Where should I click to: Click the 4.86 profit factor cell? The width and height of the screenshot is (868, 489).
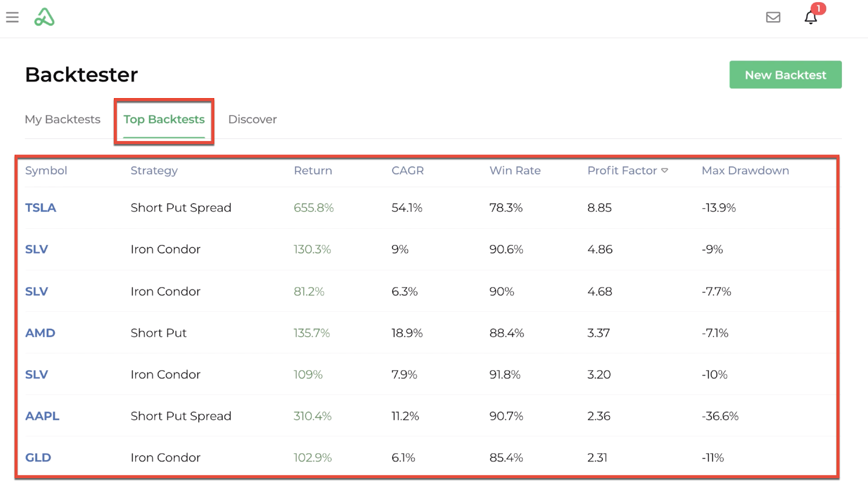click(x=600, y=249)
